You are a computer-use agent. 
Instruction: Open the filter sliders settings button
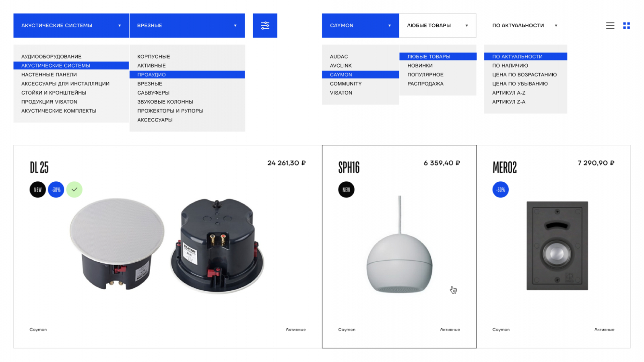coord(265,25)
